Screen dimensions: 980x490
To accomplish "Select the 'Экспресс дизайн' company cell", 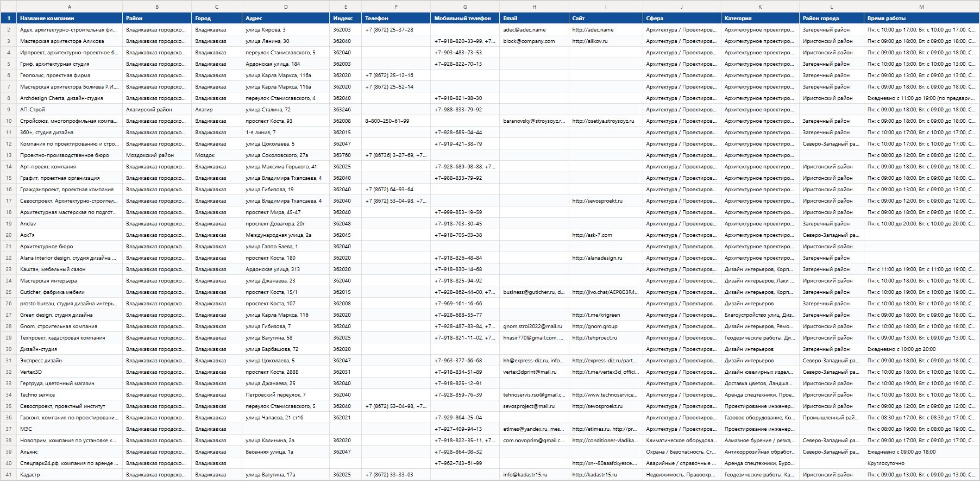I will (x=70, y=361).
